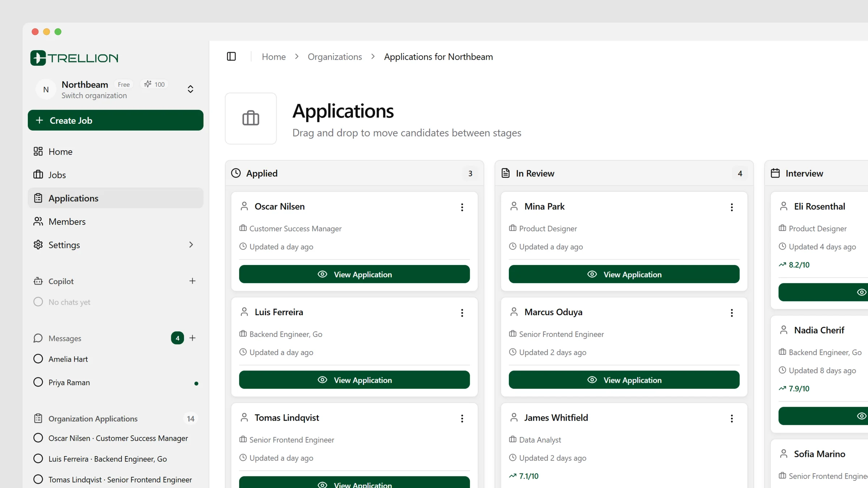
Task: Open Luis Ferreira · Backend Engineer, Go entry
Action: pyautogui.click(x=116, y=459)
